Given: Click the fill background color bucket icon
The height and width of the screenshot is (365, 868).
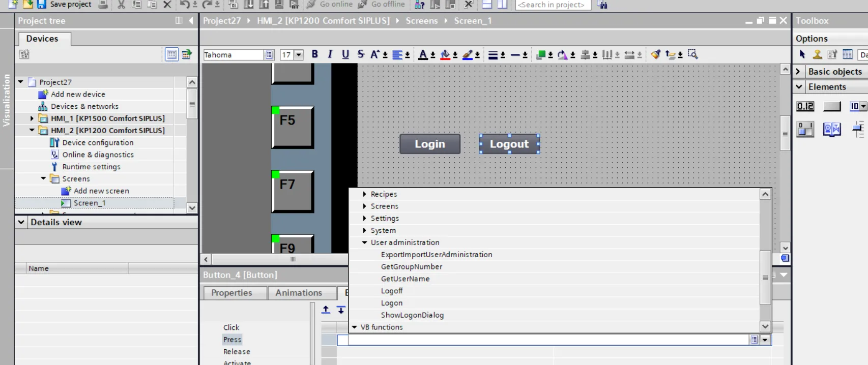Looking at the screenshot, I should pyautogui.click(x=445, y=54).
